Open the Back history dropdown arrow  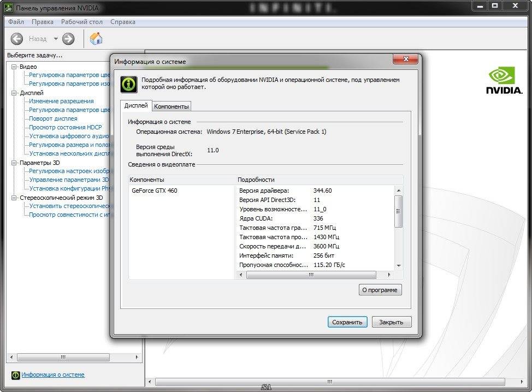[56, 39]
